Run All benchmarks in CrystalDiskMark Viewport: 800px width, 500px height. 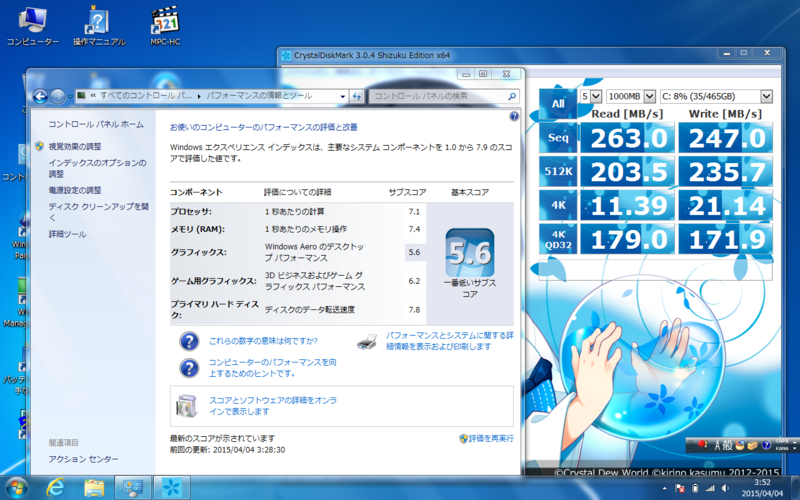[x=558, y=104]
